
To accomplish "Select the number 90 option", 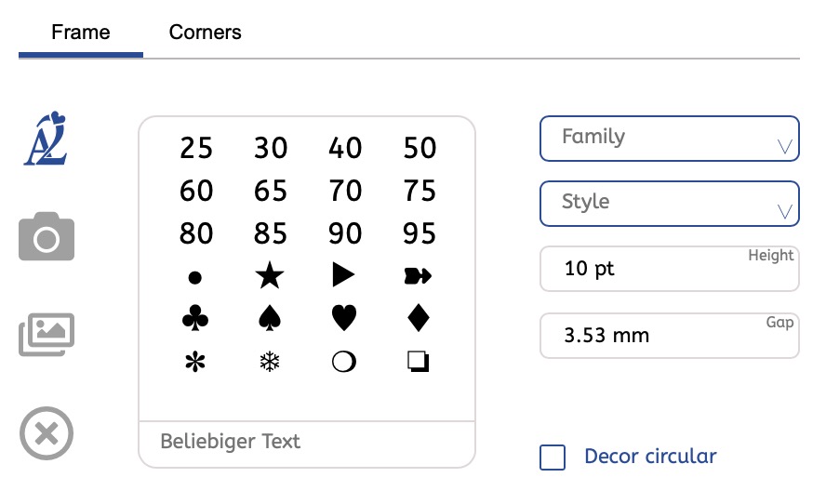I will pyautogui.click(x=345, y=232).
